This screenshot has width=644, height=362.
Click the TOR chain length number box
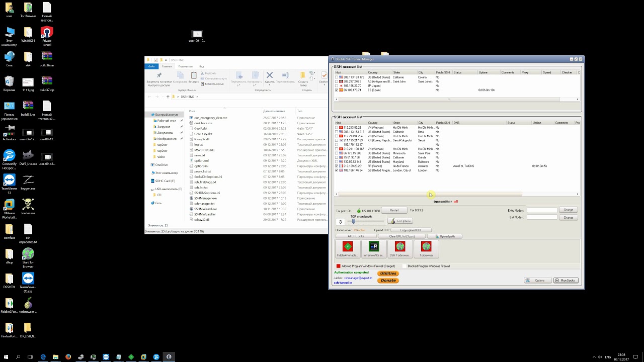tap(341, 222)
